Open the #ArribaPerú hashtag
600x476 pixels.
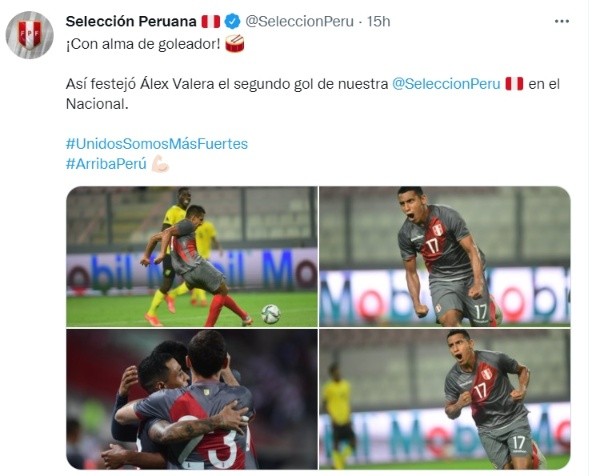pos(106,164)
